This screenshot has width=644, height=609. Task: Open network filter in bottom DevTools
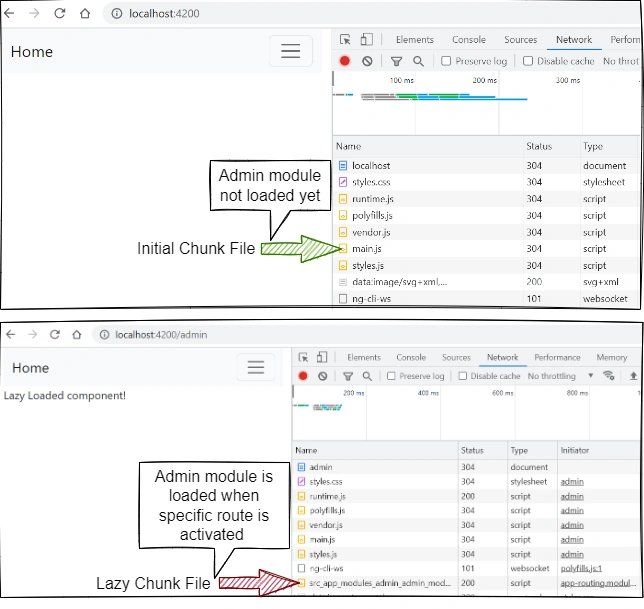click(348, 376)
